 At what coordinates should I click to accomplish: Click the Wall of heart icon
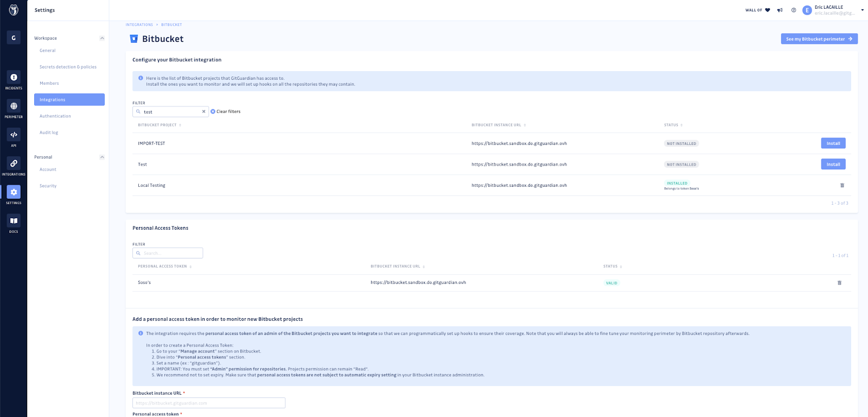[768, 10]
